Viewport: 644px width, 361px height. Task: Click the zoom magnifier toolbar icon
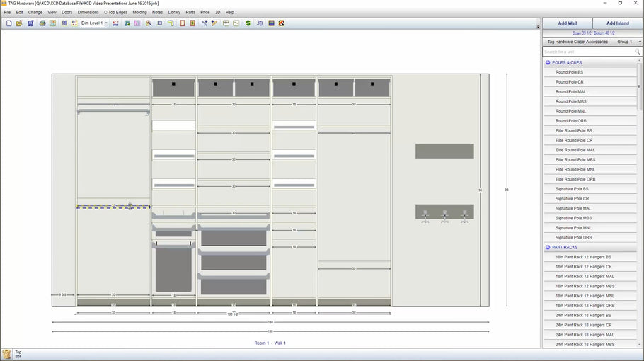point(149,23)
